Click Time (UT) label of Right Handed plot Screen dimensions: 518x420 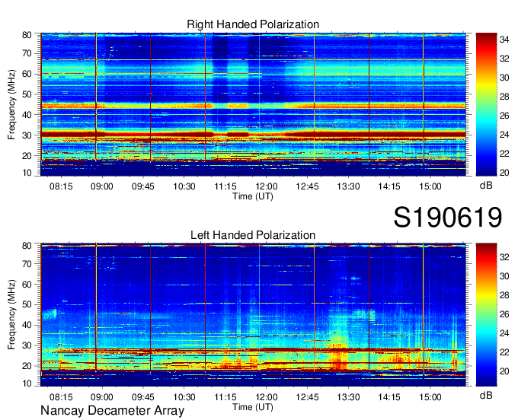pos(253,196)
